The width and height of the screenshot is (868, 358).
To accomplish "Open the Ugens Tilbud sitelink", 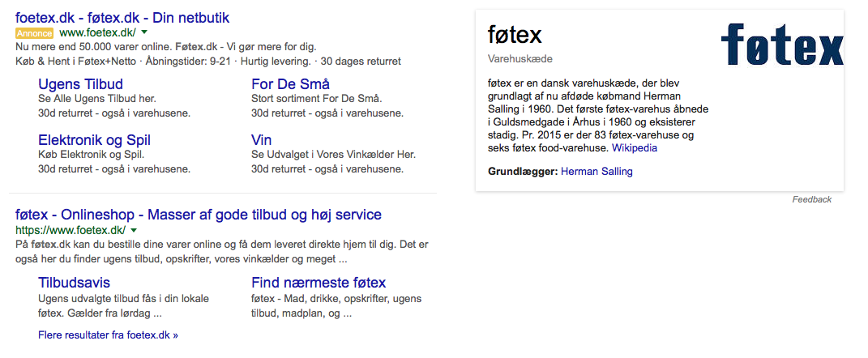I will 81,84.
